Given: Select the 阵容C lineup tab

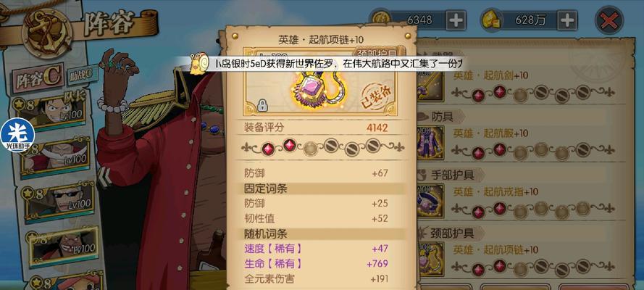Looking at the screenshot, I should coord(38,79).
